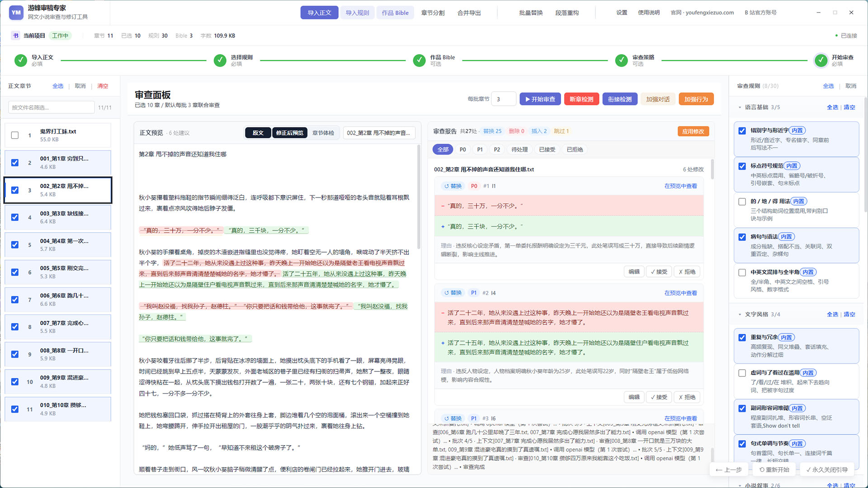Open 段落重构 menu item

tap(567, 13)
